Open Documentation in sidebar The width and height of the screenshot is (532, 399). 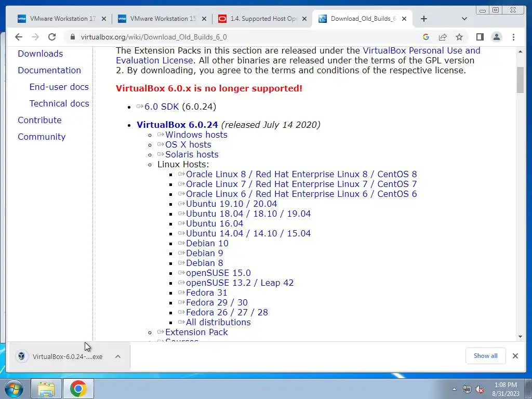click(x=49, y=70)
